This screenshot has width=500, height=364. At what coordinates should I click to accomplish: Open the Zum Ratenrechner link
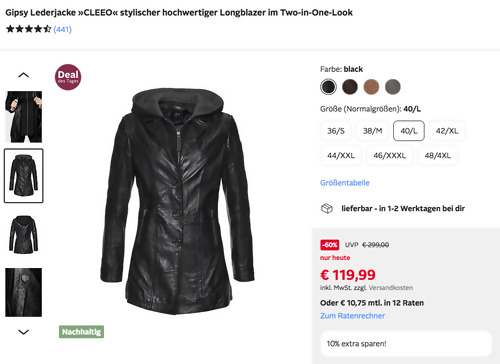tap(352, 316)
